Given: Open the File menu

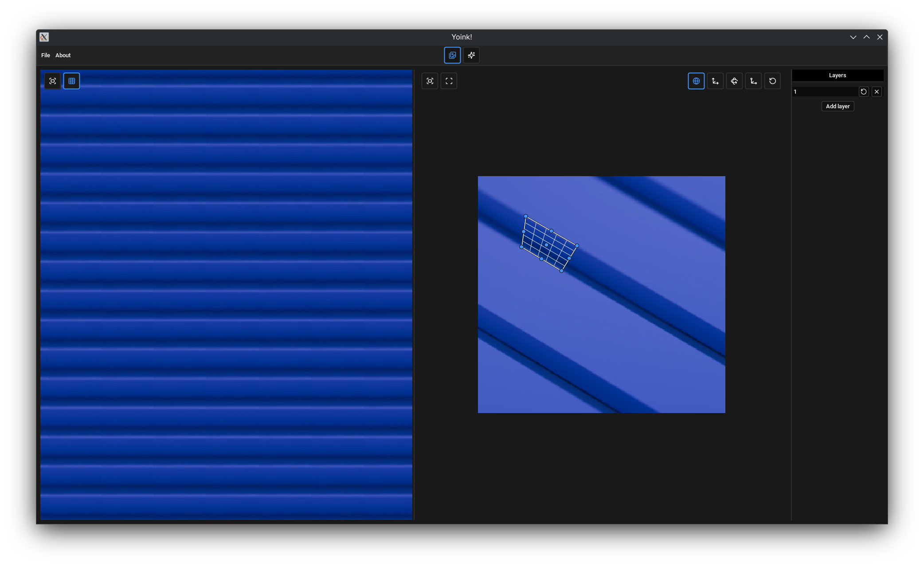Looking at the screenshot, I should click(45, 55).
